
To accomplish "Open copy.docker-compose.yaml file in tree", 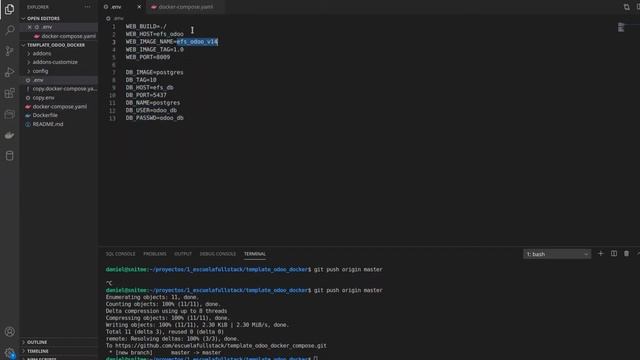I will click(64, 89).
